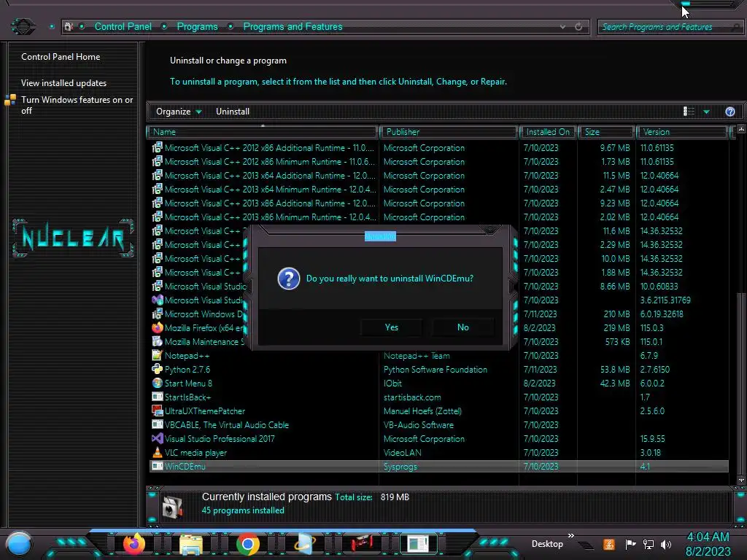Click the VLC media player cone icon

point(158,452)
